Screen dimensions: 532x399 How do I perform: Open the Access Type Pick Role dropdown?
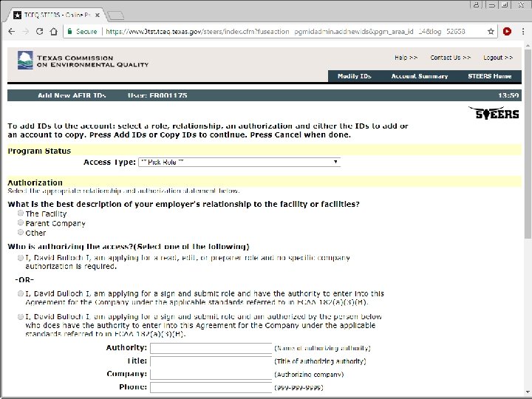[x=239, y=162]
